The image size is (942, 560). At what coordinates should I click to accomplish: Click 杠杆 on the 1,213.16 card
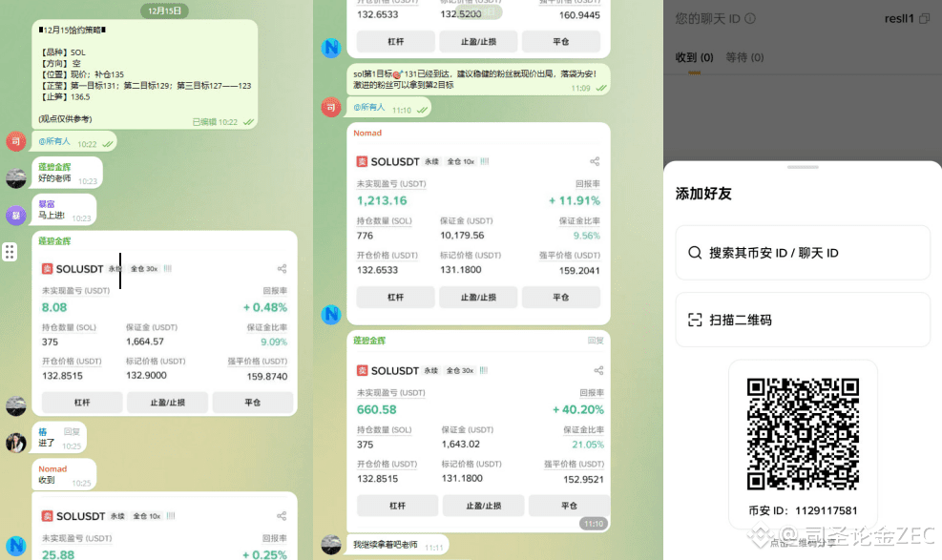coord(396,297)
